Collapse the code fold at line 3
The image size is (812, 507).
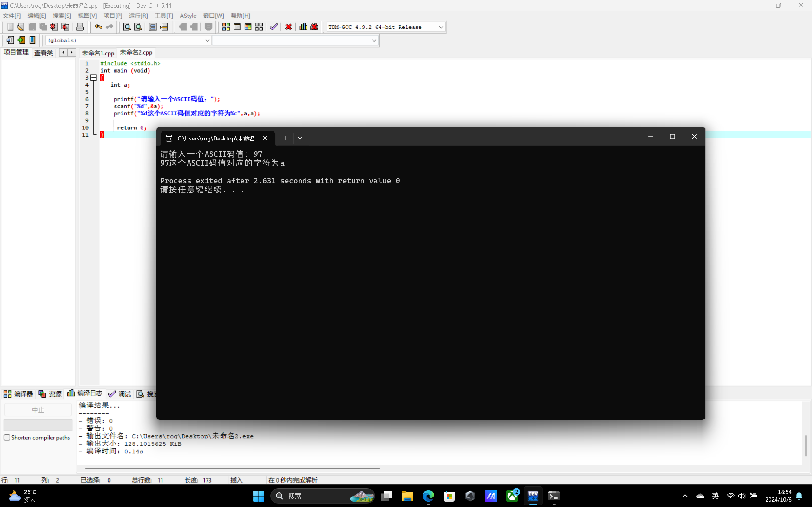[94, 77]
